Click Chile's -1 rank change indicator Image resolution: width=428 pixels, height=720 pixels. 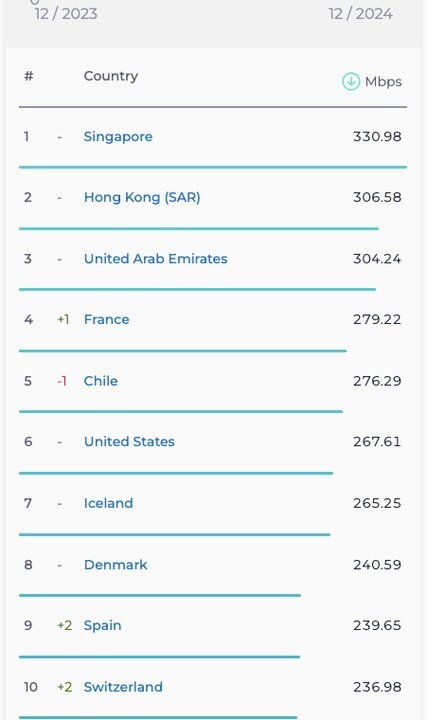coord(62,381)
